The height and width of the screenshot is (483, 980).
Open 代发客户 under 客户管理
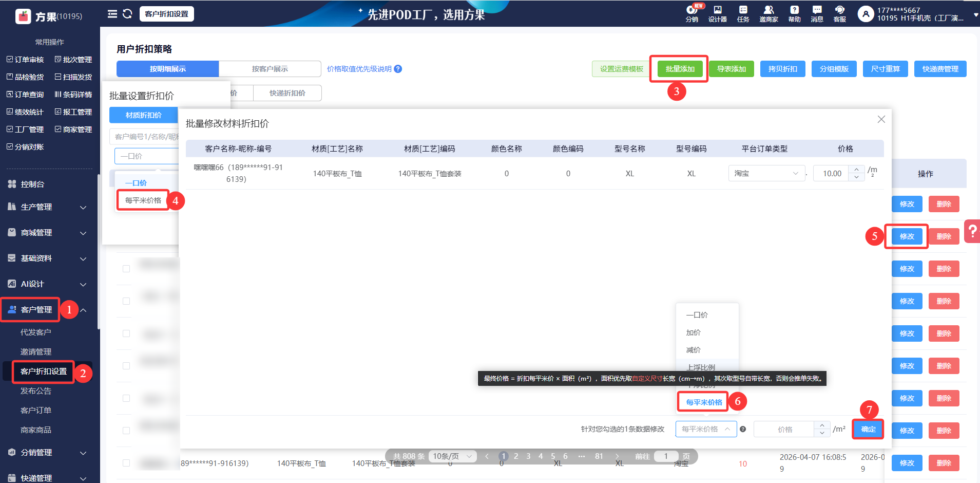(36, 332)
